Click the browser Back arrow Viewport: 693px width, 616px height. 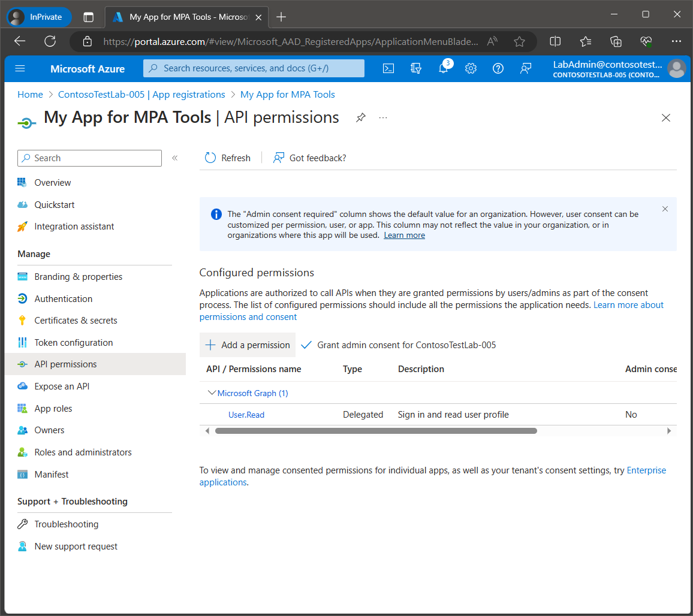point(20,41)
